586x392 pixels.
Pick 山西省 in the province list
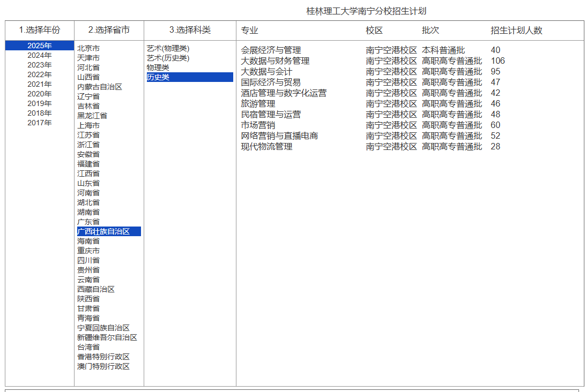(x=88, y=77)
